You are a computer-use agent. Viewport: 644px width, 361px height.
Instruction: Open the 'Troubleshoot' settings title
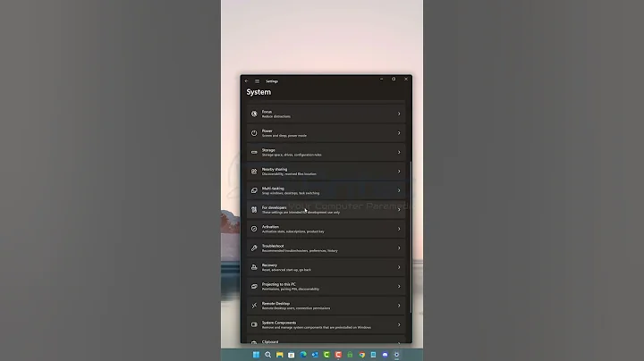click(x=273, y=246)
